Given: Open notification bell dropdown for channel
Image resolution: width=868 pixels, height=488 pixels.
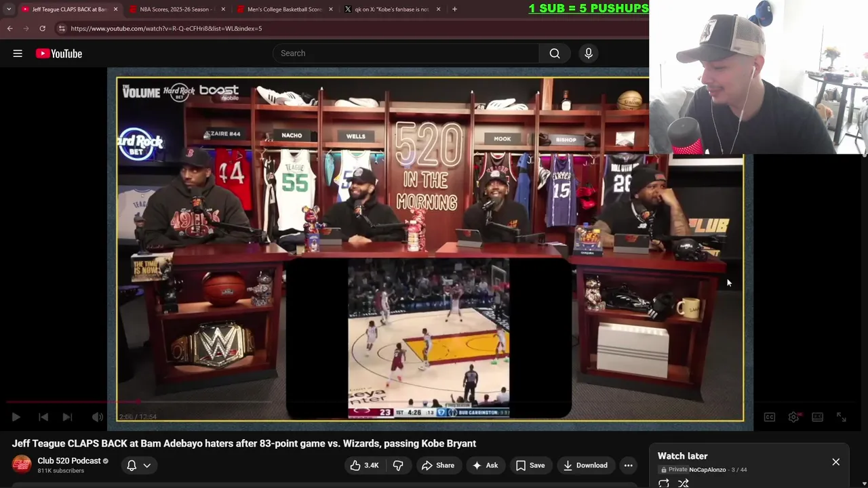Looking at the screenshot, I should pos(139,465).
